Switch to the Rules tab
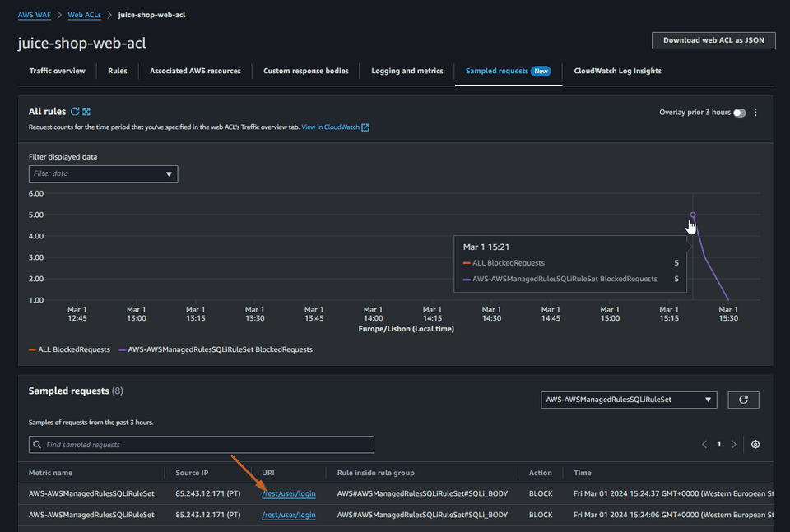 click(x=117, y=71)
